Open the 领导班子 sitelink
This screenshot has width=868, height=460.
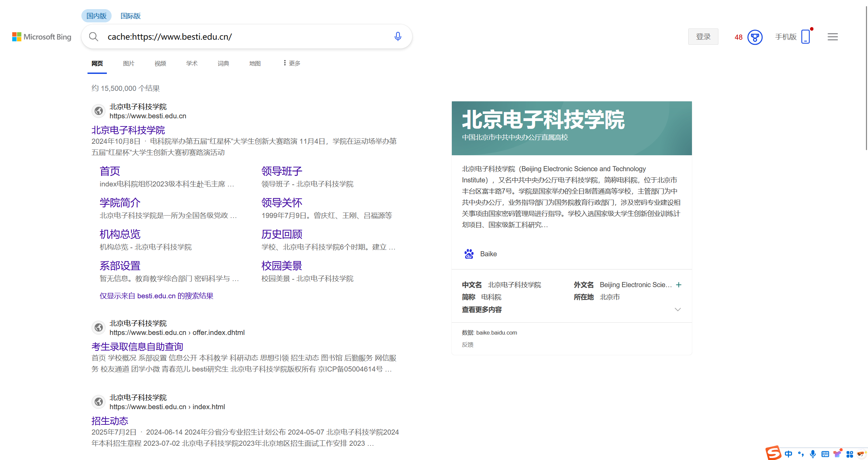coord(281,171)
